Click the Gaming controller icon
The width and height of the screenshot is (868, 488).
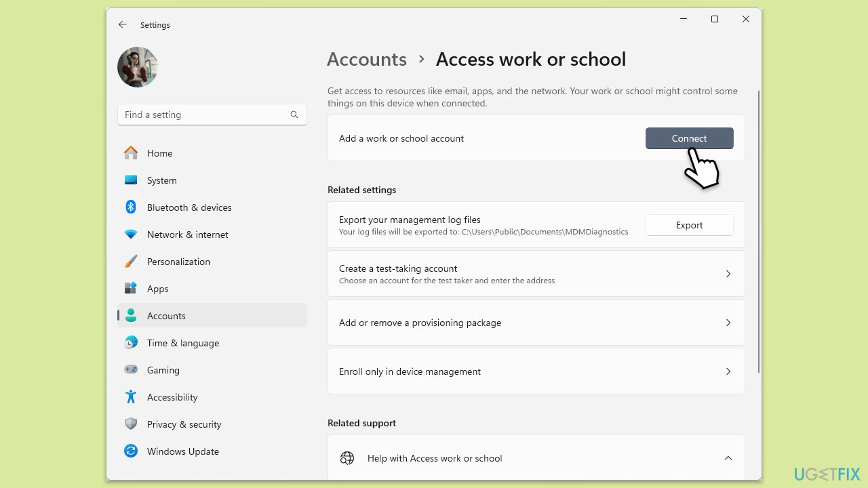pyautogui.click(x=131, y=370)
